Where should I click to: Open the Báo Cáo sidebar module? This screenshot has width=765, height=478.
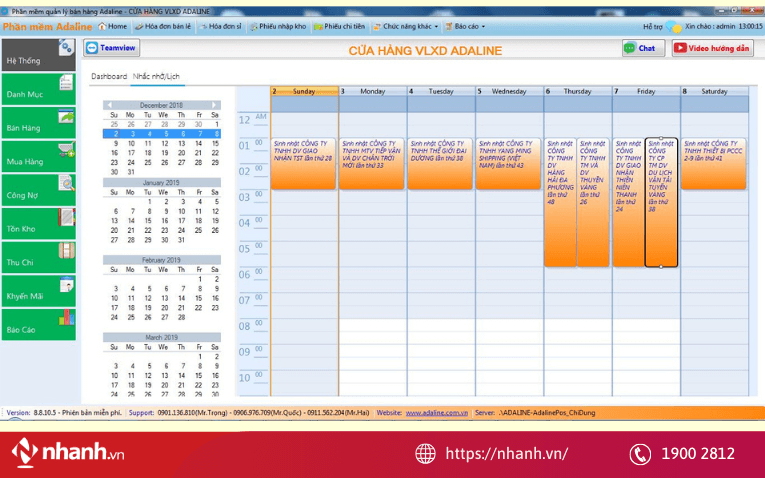[39, 324]
